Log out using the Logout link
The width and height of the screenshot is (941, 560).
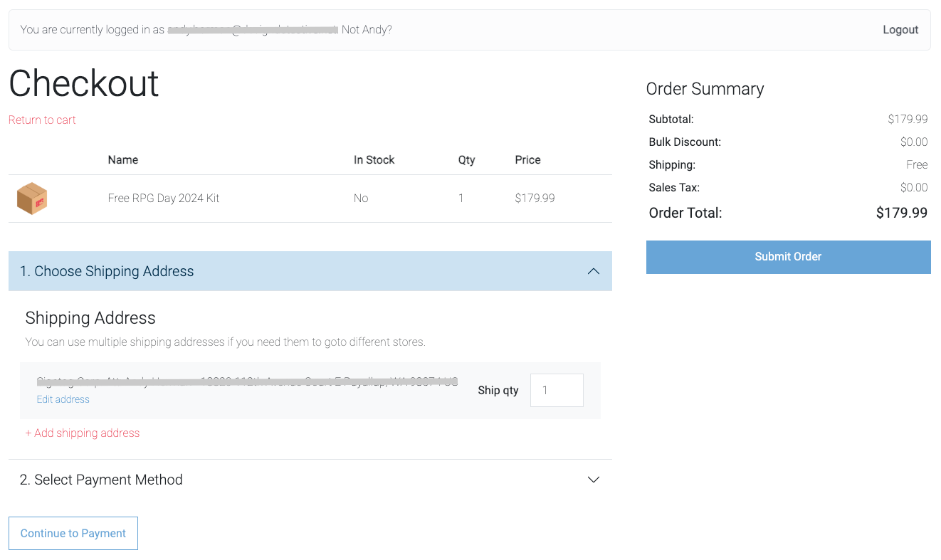pyautogui.click(x=900, y=30)
